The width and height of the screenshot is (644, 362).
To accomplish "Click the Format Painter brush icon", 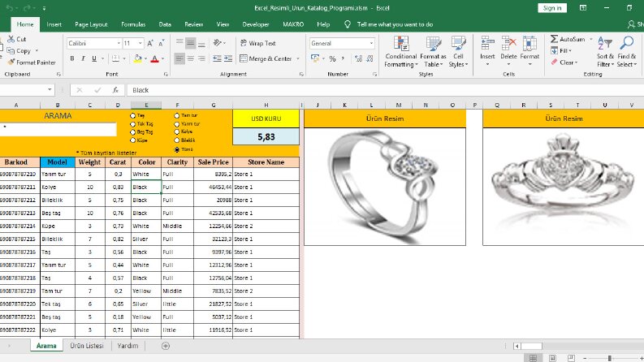I will pos(11,62).
